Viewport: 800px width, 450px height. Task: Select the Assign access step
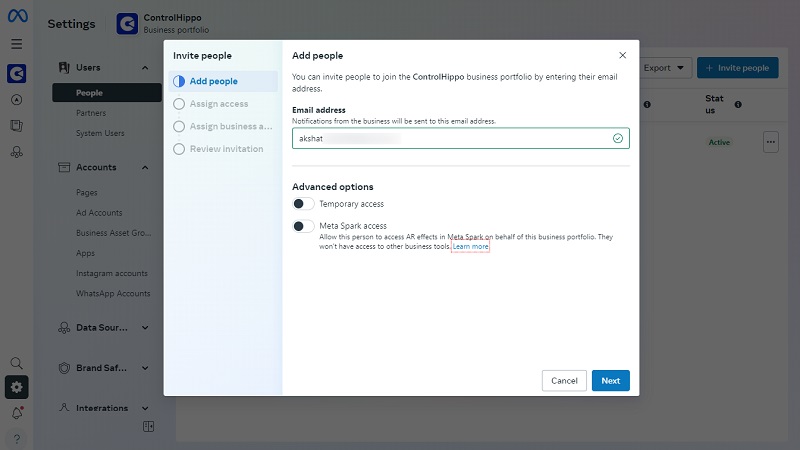tap(218, 104)
